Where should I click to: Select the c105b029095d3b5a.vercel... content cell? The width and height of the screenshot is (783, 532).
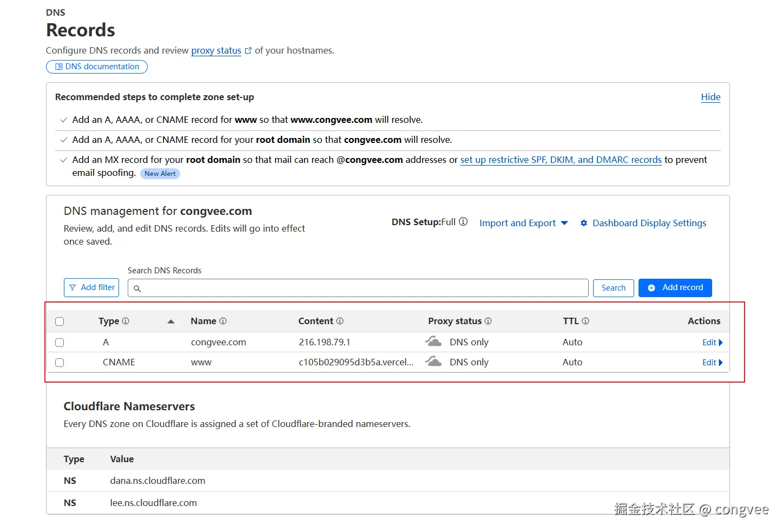pos(356,362)
